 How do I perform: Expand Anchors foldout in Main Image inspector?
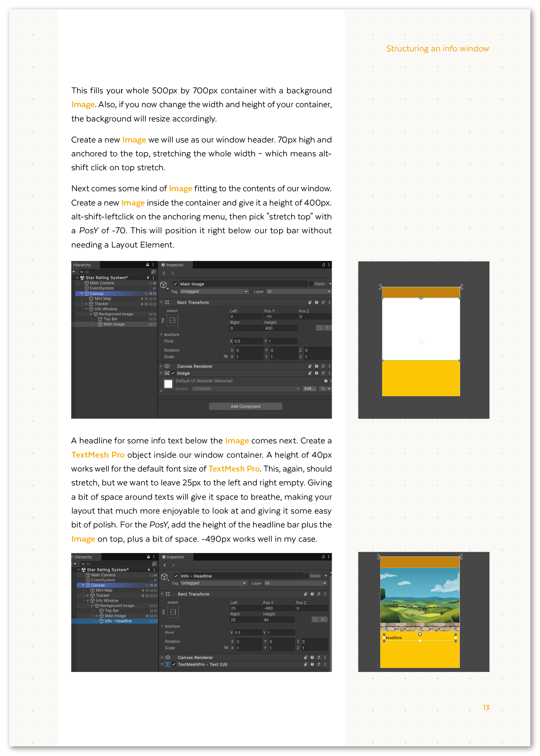[x=161, y=335]
